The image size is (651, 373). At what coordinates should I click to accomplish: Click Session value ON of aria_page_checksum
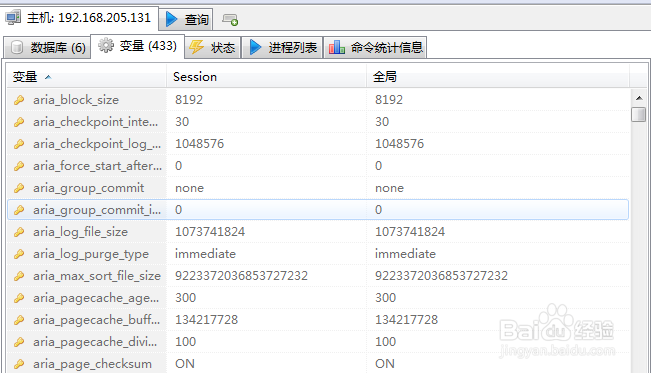[x=185, y=364]
